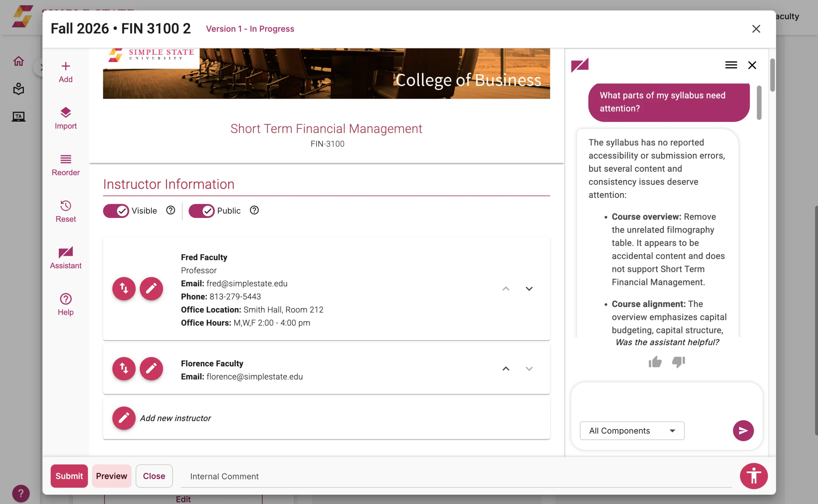
Task: Go to the Home icon in left navigation
Action: click(19, 61)
